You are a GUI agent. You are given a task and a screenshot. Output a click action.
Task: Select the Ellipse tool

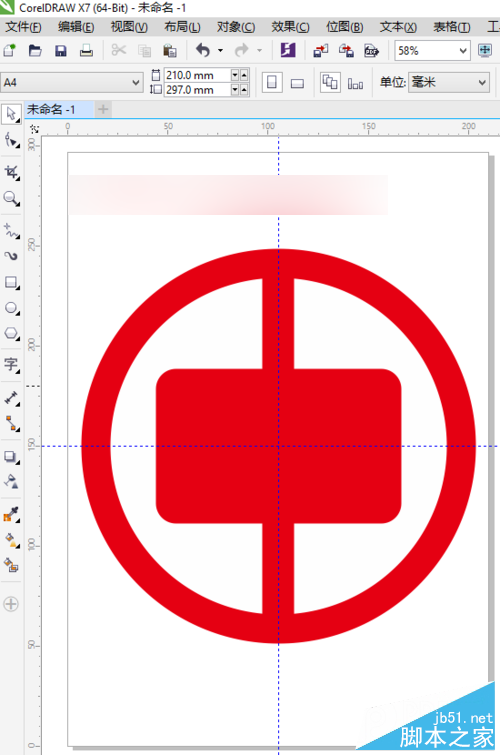tap(11, 308)
